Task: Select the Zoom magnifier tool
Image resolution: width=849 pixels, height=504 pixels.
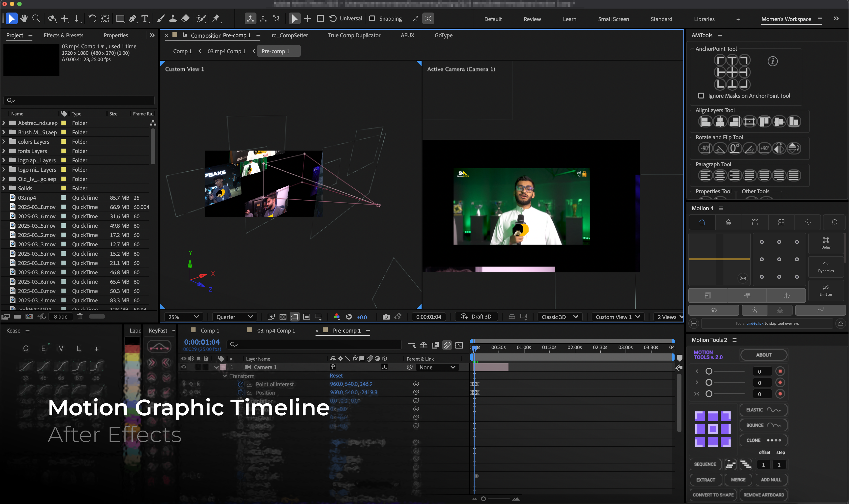Action: (x=36, y=19)
